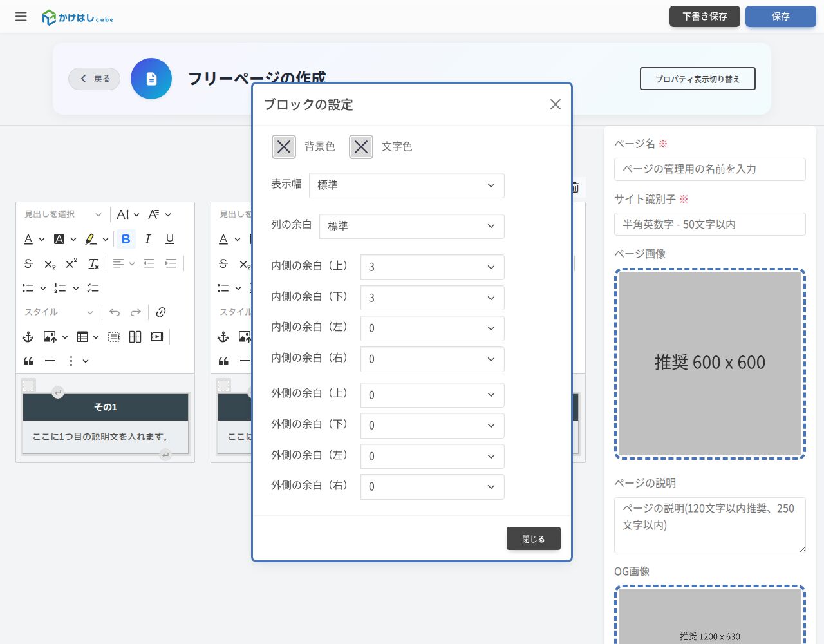Click the media embed icon in first editor
Viewport: 824px width, 644px height.
(157, 337)
